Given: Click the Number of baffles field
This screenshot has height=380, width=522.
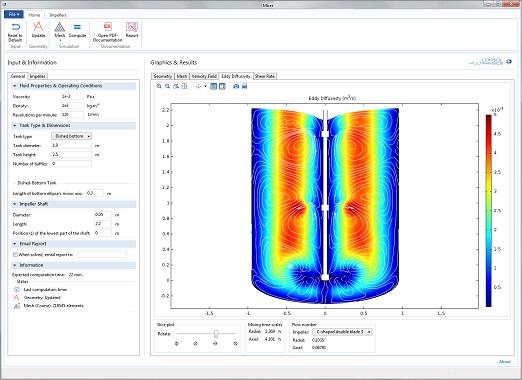Looking at the screenshot, I should tap(71, 164).
